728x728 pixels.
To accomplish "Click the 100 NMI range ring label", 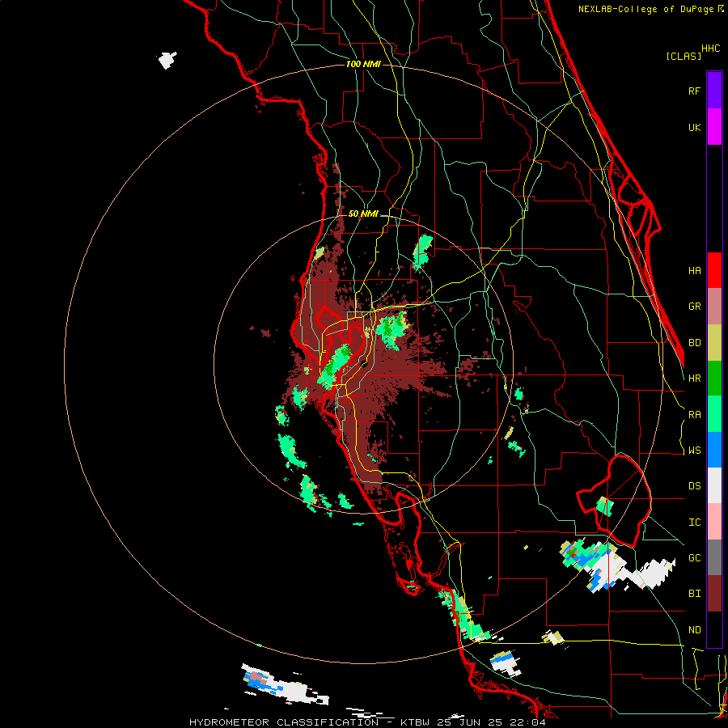I will coord(363,64).
